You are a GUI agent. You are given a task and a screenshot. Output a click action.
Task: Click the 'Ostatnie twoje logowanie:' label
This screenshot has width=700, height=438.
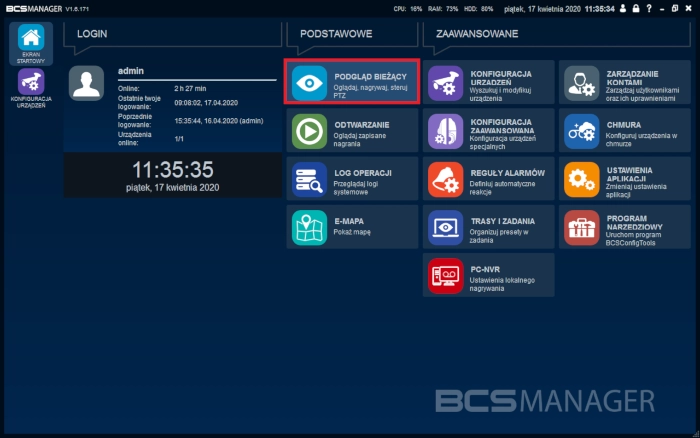pos(139,103)
